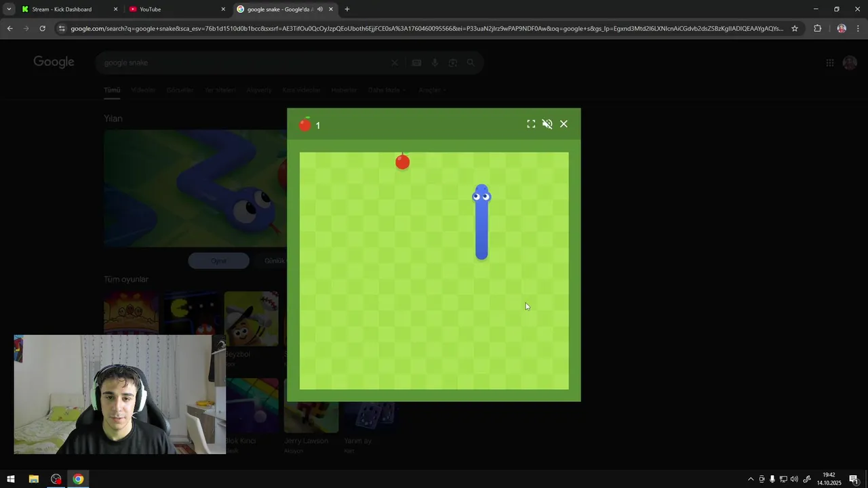Image resolution: width=868 pixels, height=488 pixels.
Task: Bookmark this page with the star
Action: [x=795, y=28]
